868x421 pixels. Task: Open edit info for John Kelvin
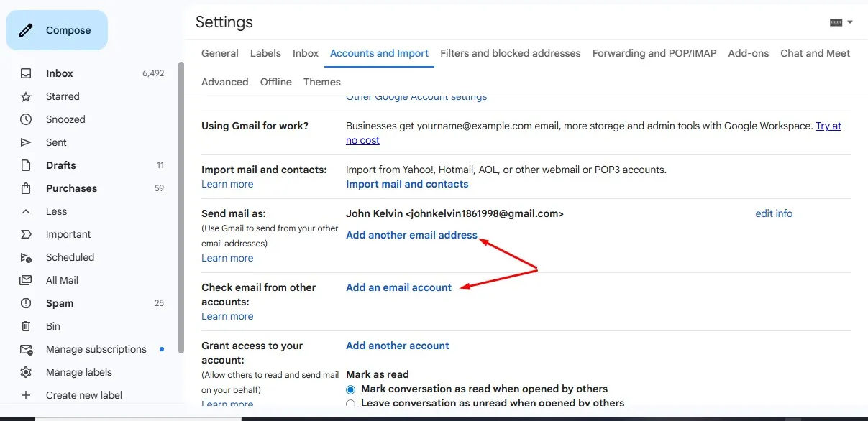(x=774, y=213)
